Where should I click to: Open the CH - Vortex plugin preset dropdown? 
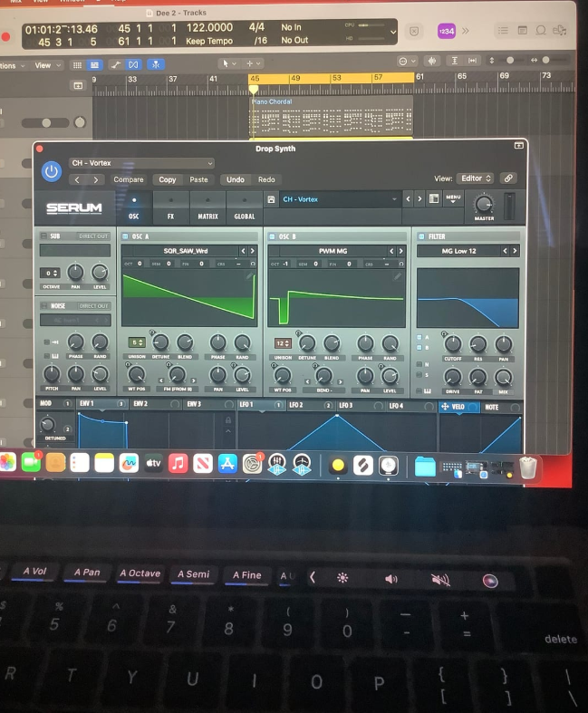[141, 163]
